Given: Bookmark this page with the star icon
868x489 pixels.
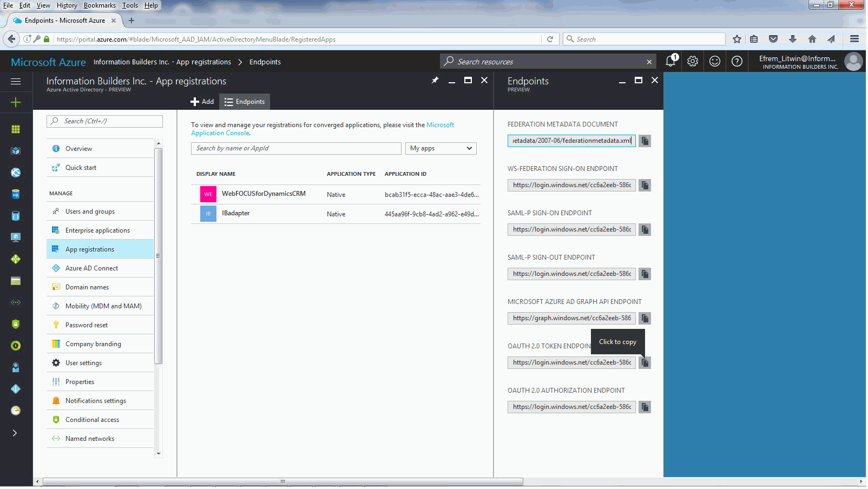Looking at the screenshot, I should [737, 39].
